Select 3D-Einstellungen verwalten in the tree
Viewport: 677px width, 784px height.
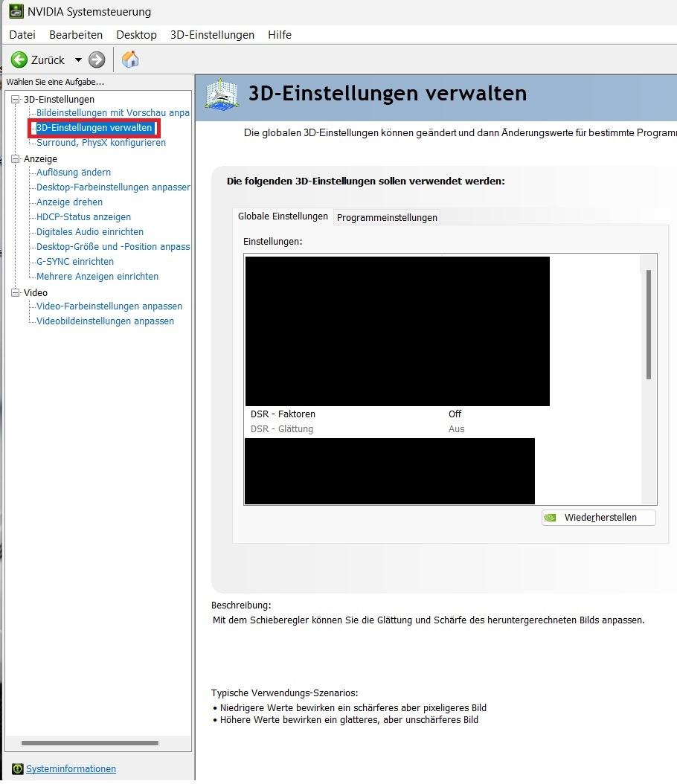pos(94,128)
